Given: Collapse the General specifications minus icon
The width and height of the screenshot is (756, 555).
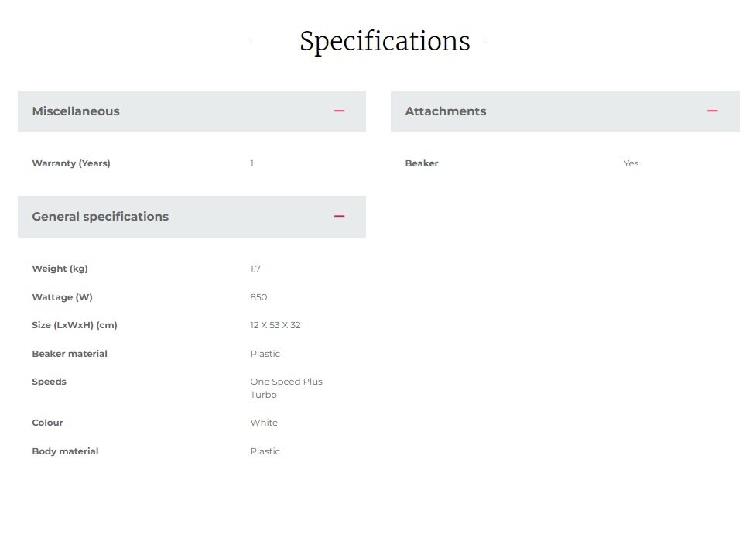Looking at the screenshot, I should 339,217.
